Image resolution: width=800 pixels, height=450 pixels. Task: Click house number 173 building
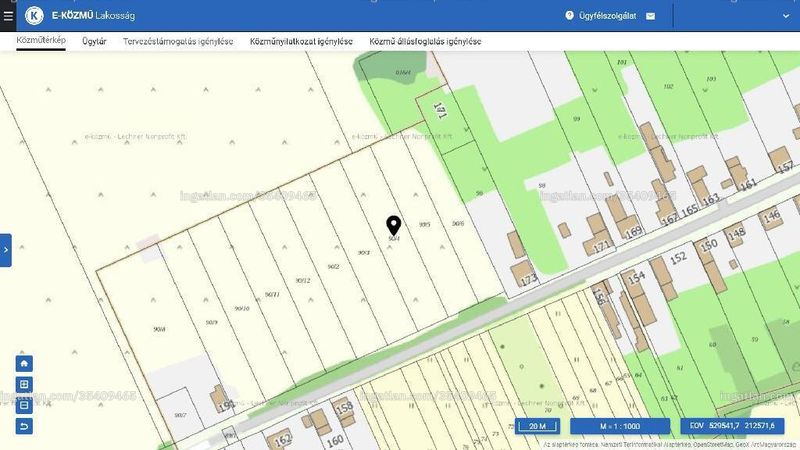click(523, 275)
